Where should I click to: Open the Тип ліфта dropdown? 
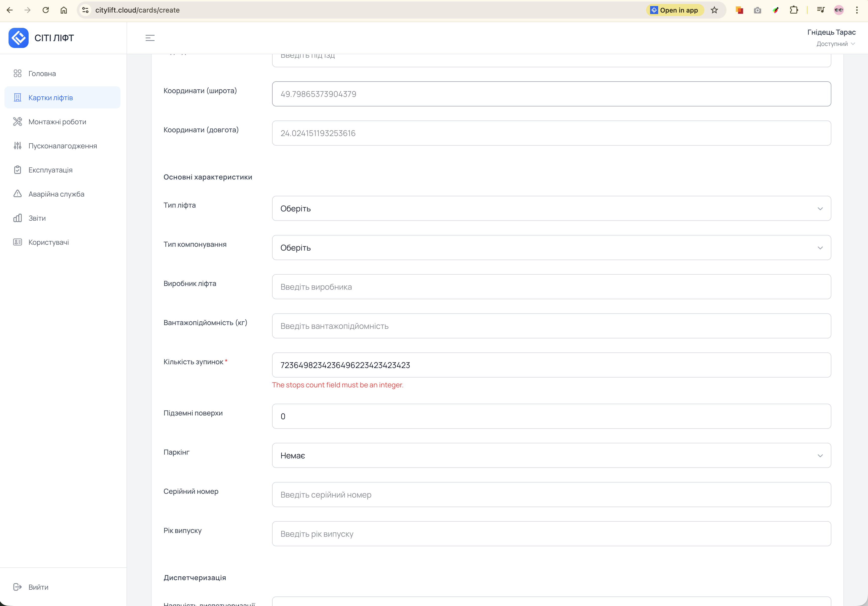(551, 208)
